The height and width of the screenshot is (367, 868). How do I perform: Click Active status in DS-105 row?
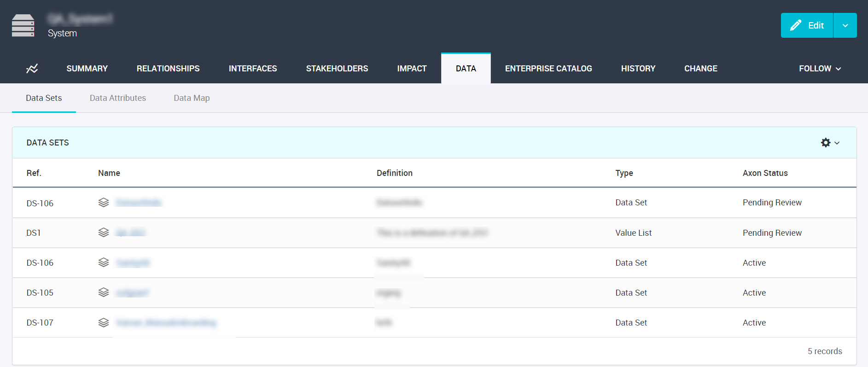pyautogui.click(x=754, y=293)
